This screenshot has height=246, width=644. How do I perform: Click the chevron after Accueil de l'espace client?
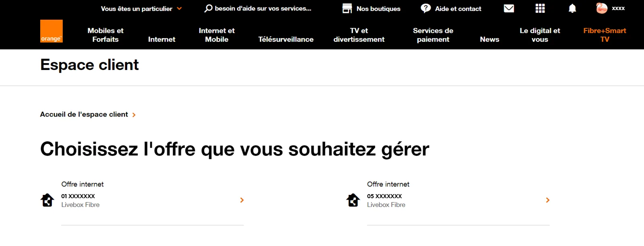134,115
